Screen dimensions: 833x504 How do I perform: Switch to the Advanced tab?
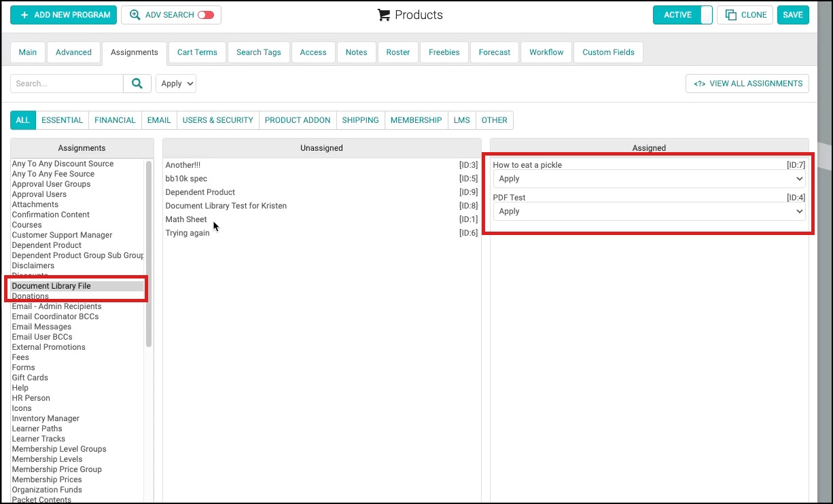[x=73, y=52]
